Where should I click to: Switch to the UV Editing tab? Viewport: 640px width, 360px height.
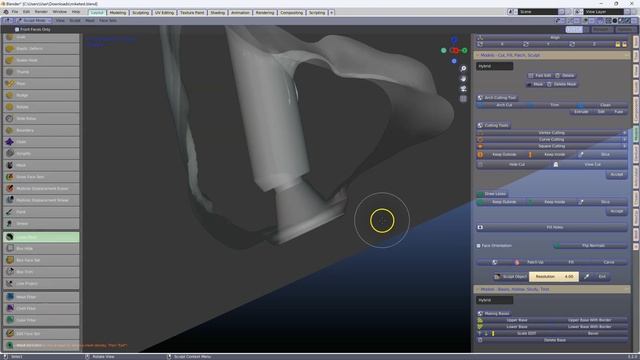[164, 13]
